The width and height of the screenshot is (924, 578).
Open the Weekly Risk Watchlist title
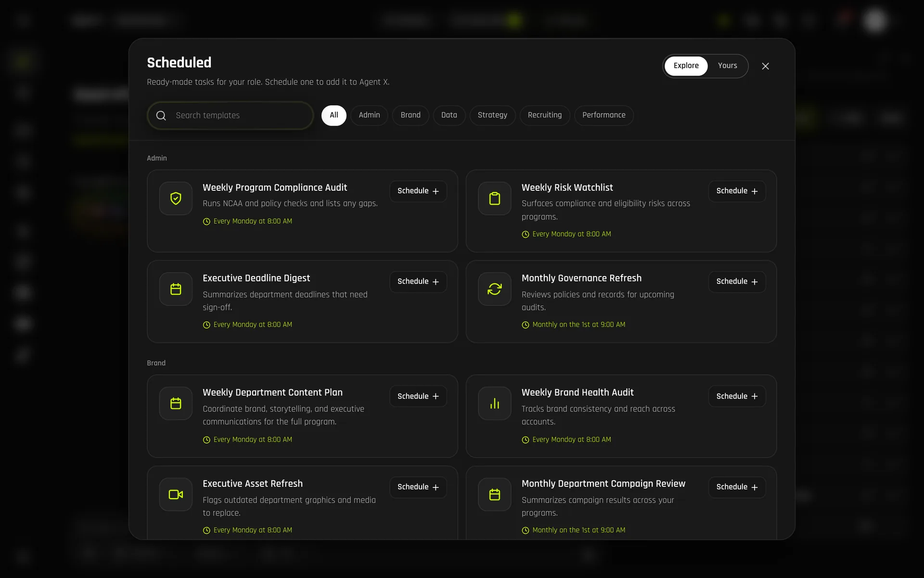(x=567, y=188)
